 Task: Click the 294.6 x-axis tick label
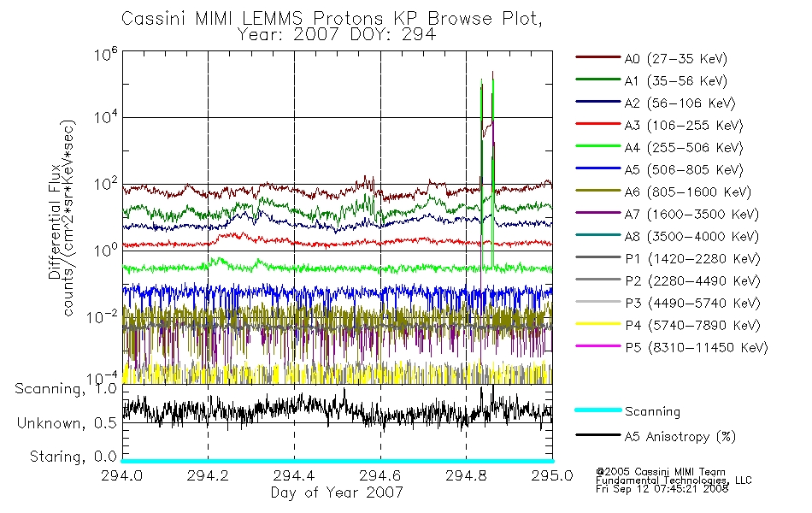click(x=380, y=475)
